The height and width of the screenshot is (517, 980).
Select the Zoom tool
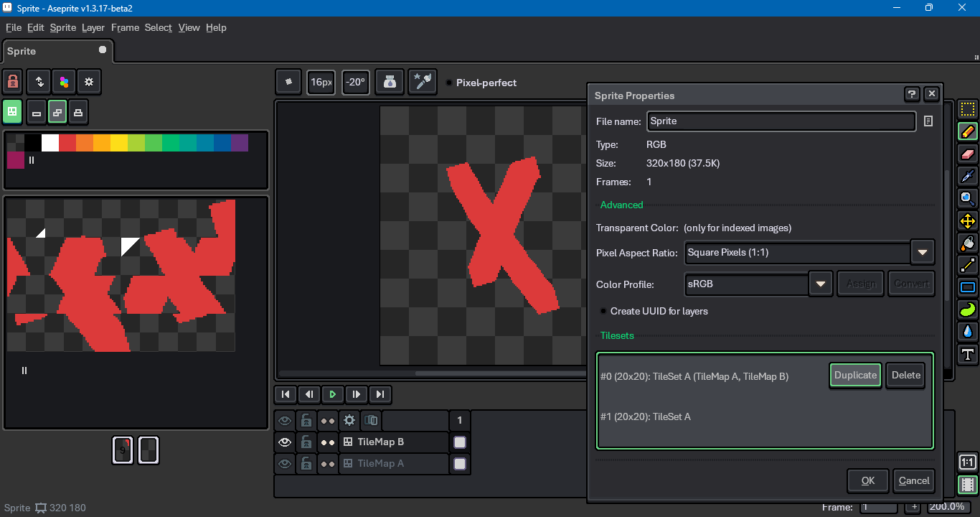coord(968,198)
